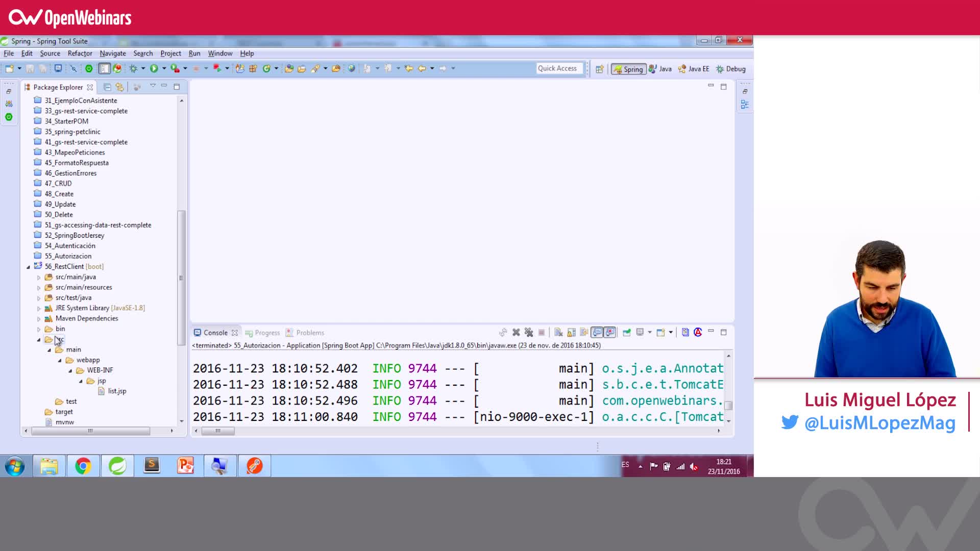Remove all terminated launches from console
The image size is (980, 551).
[x=529, y=332]
